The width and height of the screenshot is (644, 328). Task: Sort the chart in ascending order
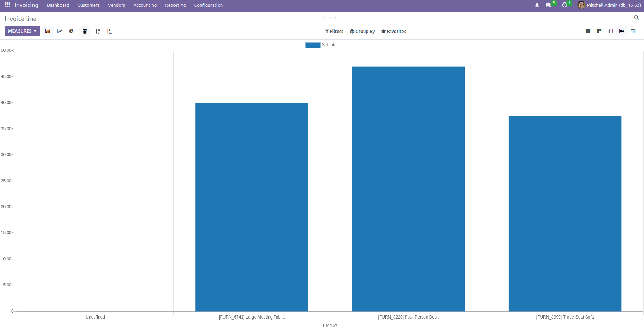pos(109,31)
